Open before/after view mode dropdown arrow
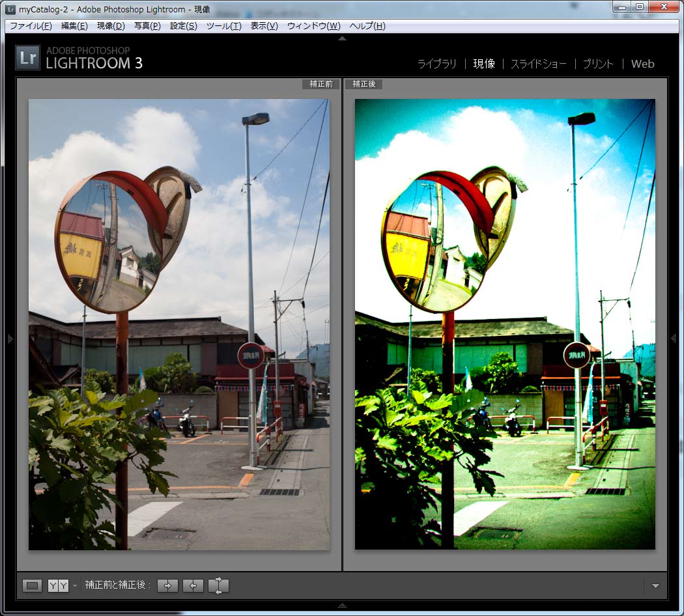 (x=75, y=586)
